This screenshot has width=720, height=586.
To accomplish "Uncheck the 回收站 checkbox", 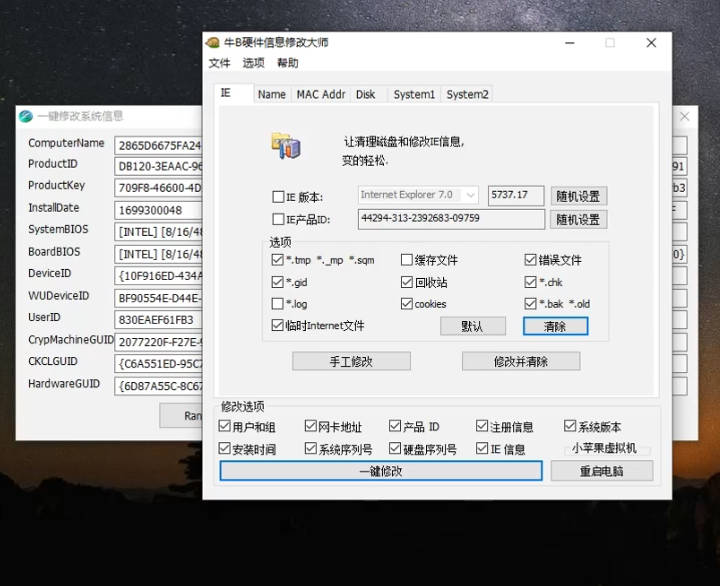I will click(x=407, y=282).
